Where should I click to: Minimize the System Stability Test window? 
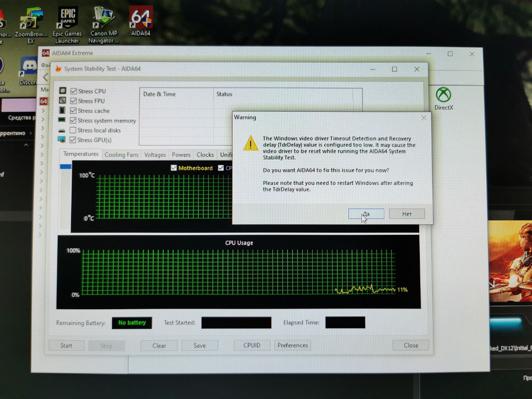[372, 69]
